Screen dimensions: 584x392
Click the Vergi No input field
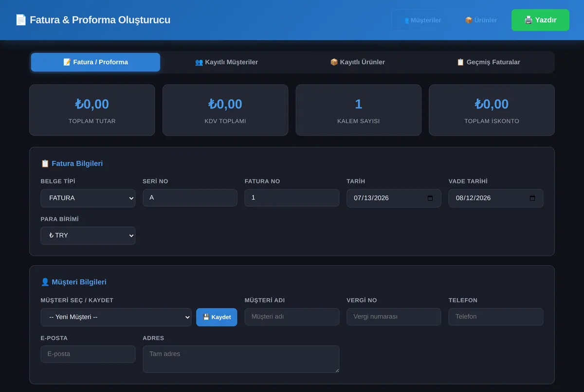click(394, 317)
